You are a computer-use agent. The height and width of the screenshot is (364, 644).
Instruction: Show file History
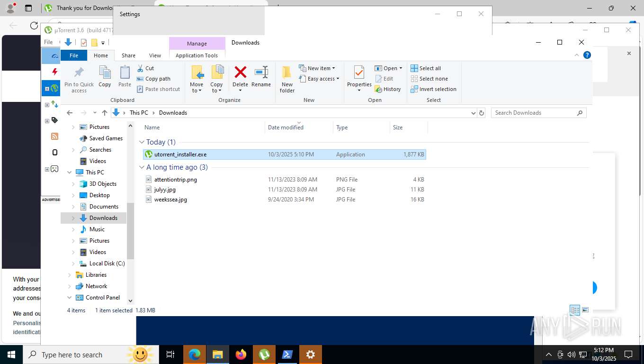point(388,89)
